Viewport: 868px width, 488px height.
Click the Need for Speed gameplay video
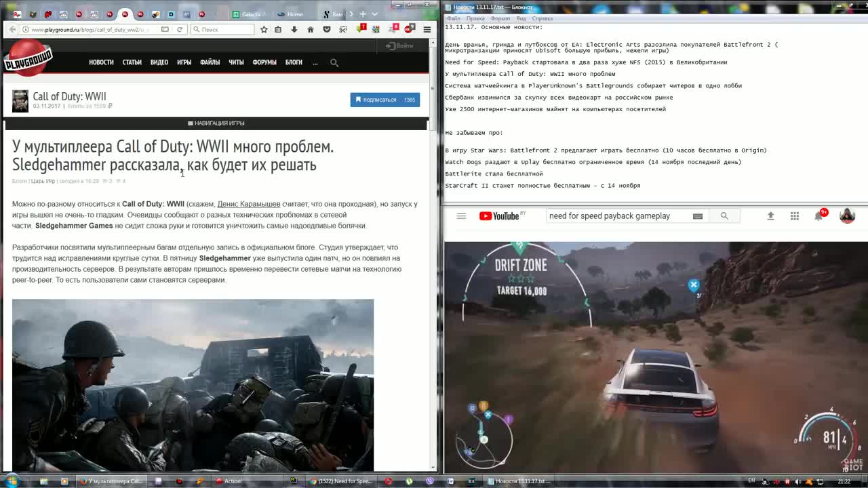click(x=656, y=357)
